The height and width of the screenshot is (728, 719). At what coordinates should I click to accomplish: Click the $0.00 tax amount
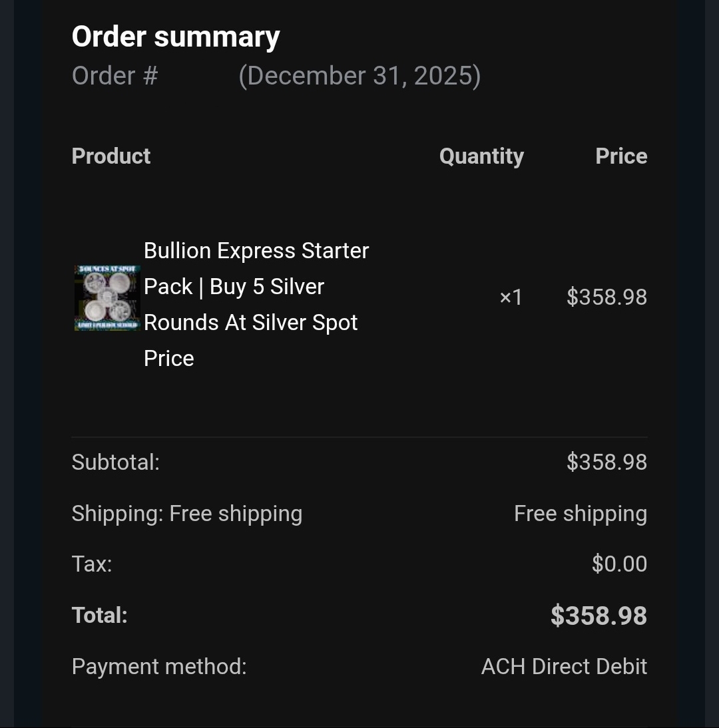(x=619, y=564)
